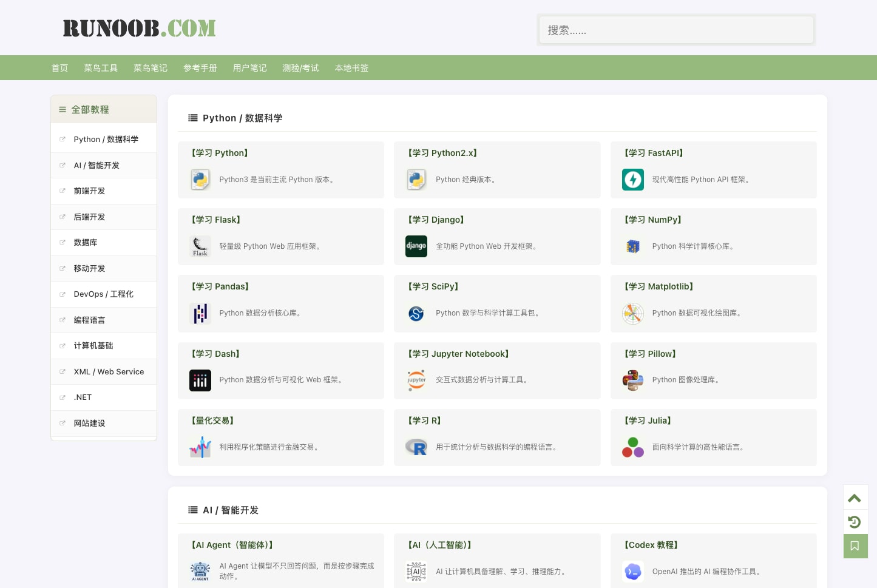This screenshot has width=877, height=588.
Task: Click the Django logo icon
Action: point(416,246)
